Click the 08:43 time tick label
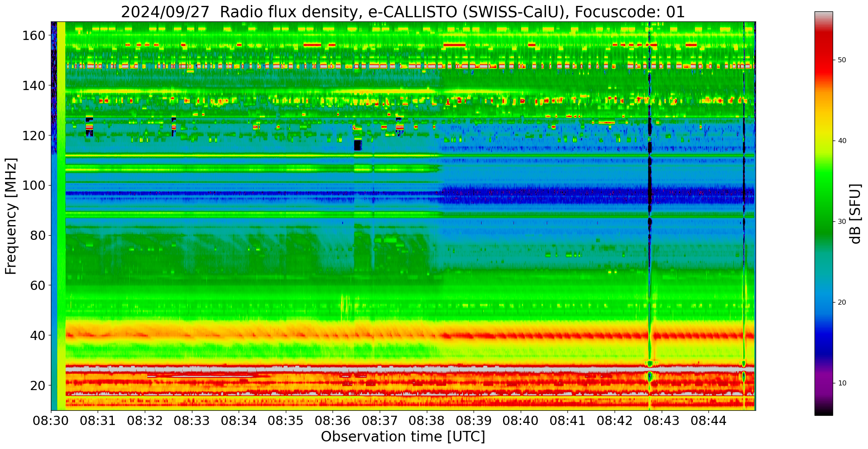868x449 pixels. pos(661,420)
